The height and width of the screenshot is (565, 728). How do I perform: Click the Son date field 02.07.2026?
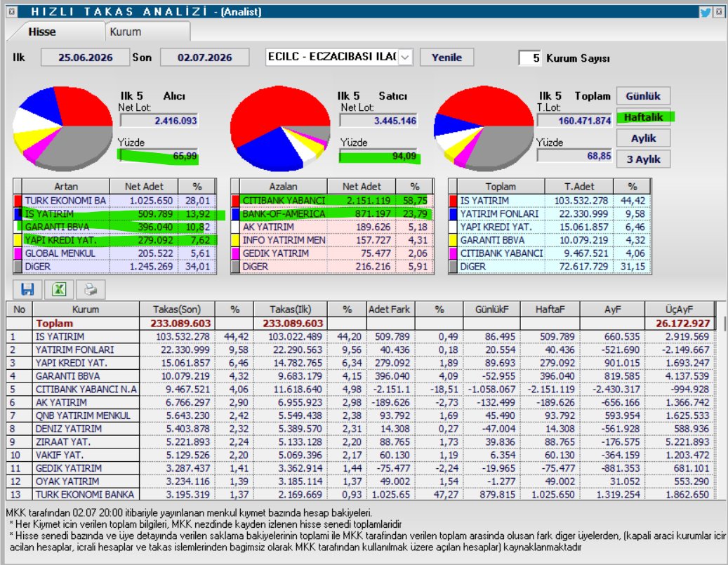tap(204, 57)
